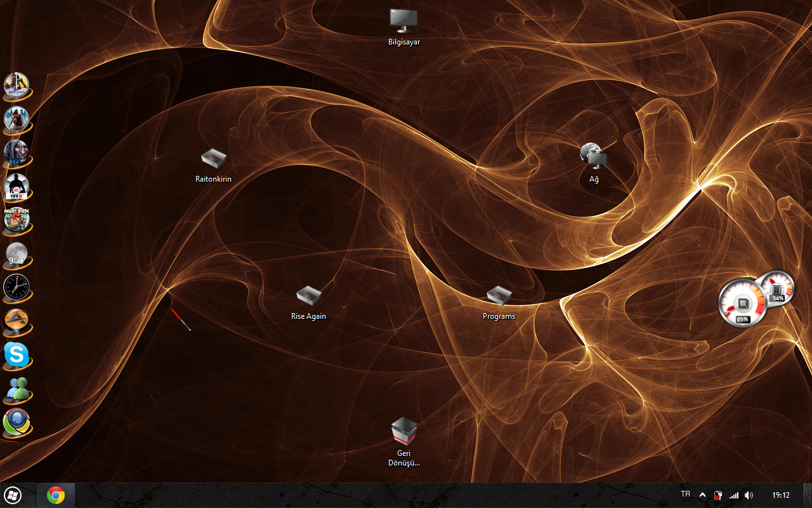Click the Programs drive icon

[x=499, y=296]
